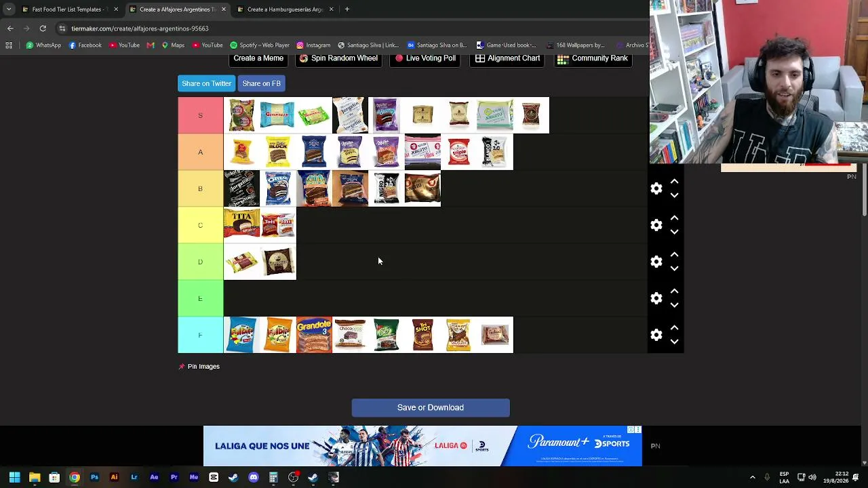Click Share on FB button
The height and width of the screenshot is (488, 868).
coord(261,83)
